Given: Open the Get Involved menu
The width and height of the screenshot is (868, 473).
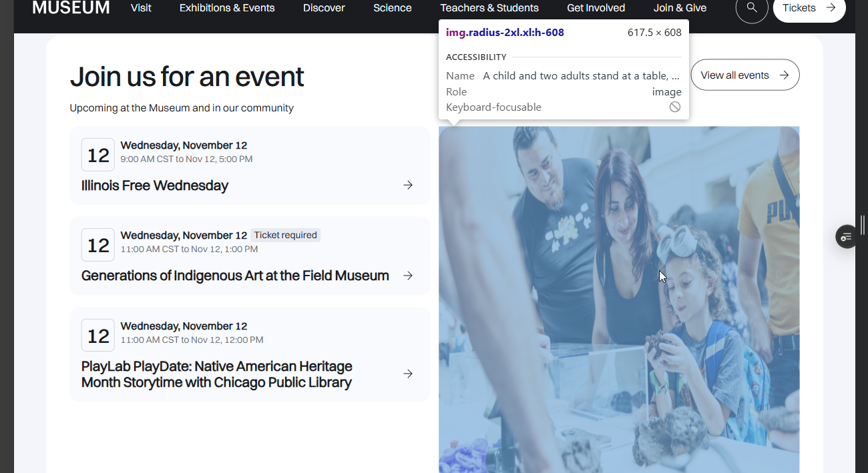Looking at the screenshot, I should click(x=596, y=8).
